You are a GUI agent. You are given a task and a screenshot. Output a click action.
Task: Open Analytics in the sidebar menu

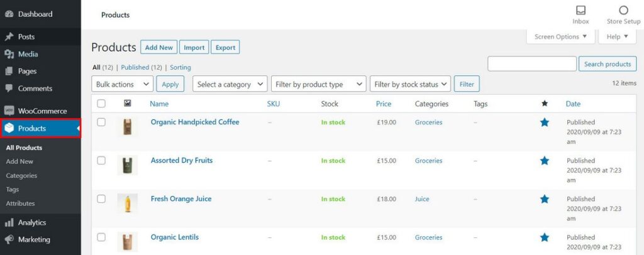point(31,222)
